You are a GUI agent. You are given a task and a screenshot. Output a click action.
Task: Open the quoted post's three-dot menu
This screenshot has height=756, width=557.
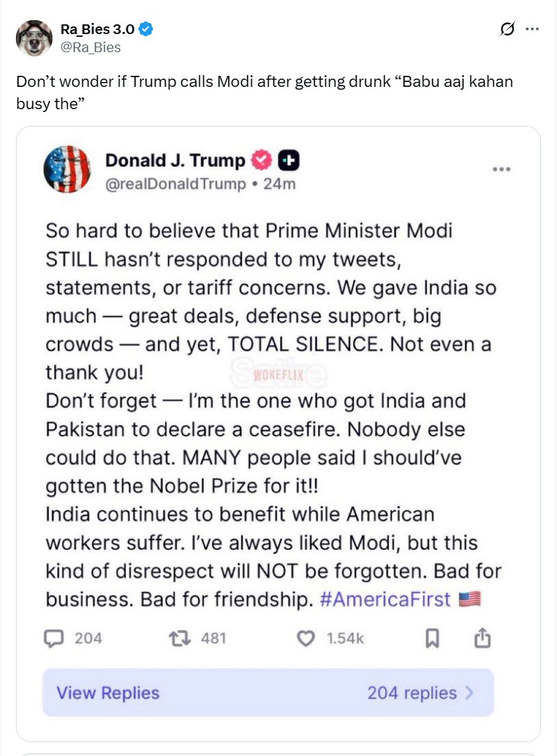(502, 170)
